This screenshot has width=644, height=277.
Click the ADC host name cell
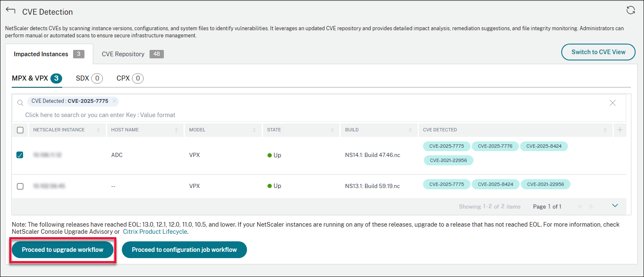117,155
